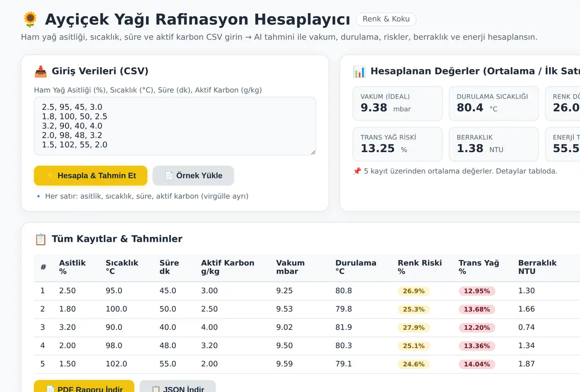
Task: Click the Hesapla & Tahmin Et button
Action: coord(90,175)
